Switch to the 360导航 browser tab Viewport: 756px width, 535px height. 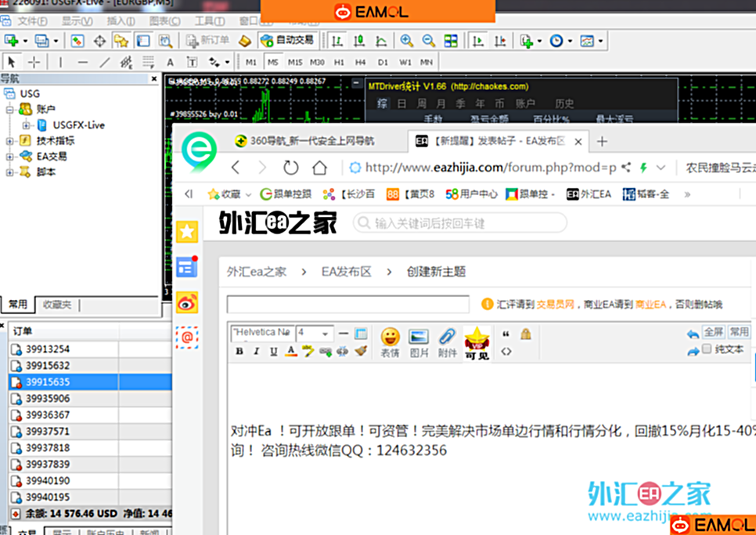[x=304, y=141]
